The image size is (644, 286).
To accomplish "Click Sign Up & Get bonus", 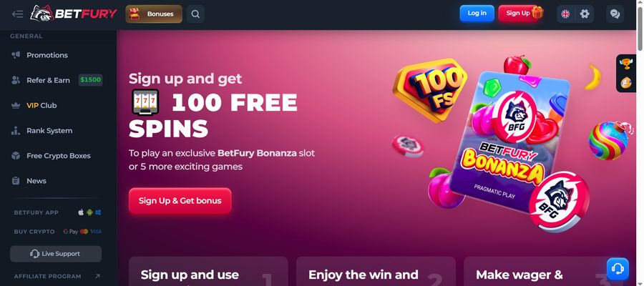I will point(180,201).
